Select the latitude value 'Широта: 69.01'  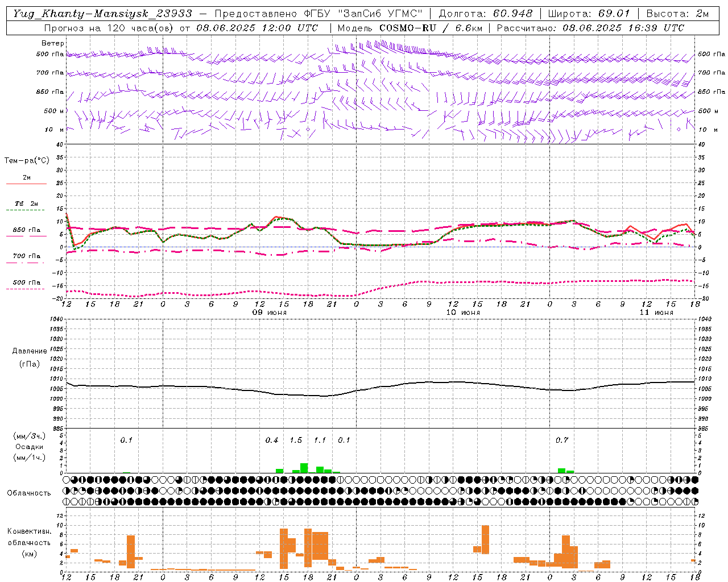tap(590, 14)
